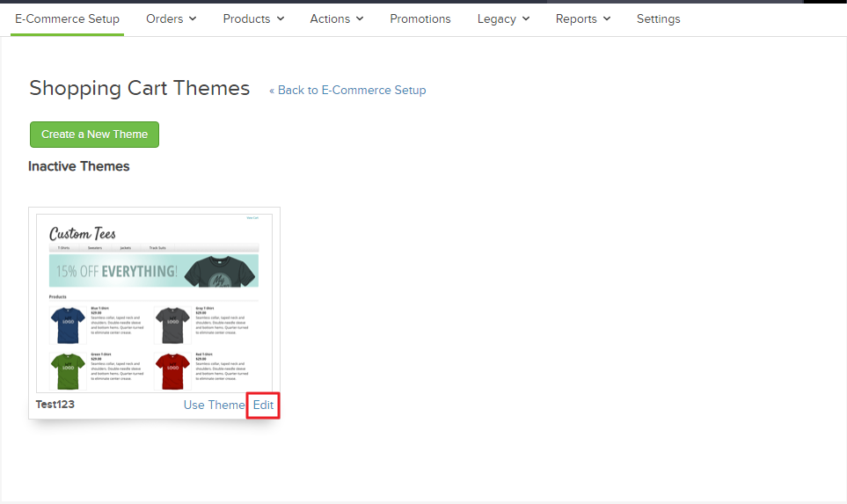Select the gray t-shirt product image
This screenshot has height=504, width=847.
172,325
